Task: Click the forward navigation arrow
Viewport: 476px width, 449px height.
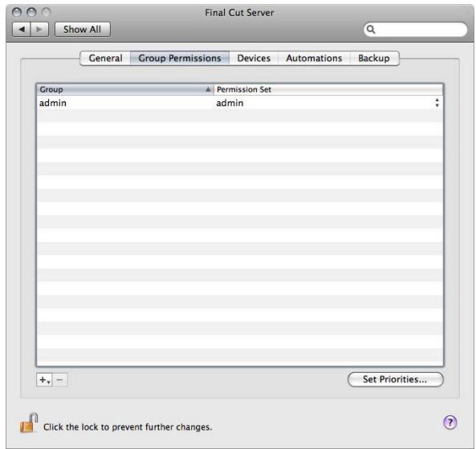Action: pyautogui.click(x=39, y=30)
